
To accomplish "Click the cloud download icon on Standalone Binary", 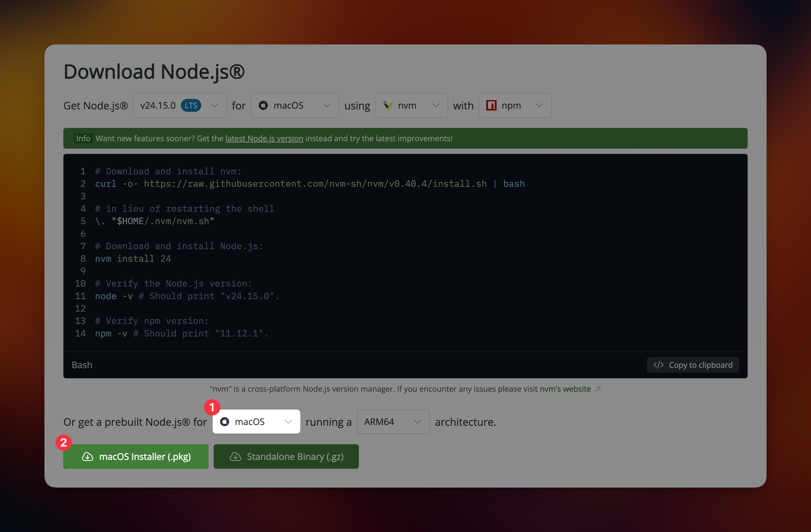I will [x=236, y=456].
